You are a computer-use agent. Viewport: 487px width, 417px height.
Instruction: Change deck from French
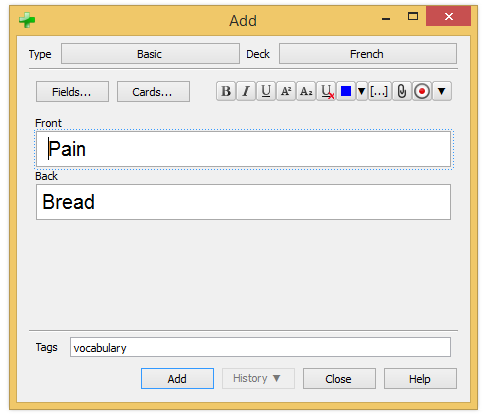[x=368, y=54]
